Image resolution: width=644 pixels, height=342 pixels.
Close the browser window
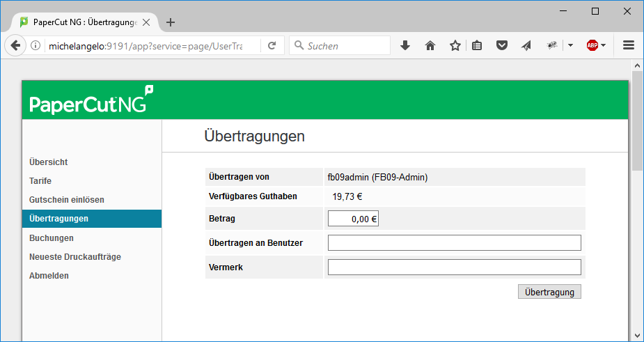click(627, 12)
